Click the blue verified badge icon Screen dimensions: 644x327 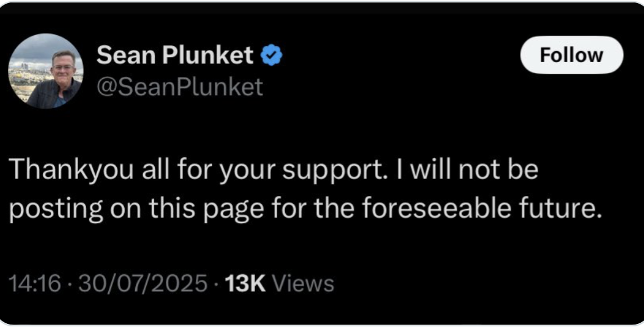pyautogui.click(x=272, y=56)
